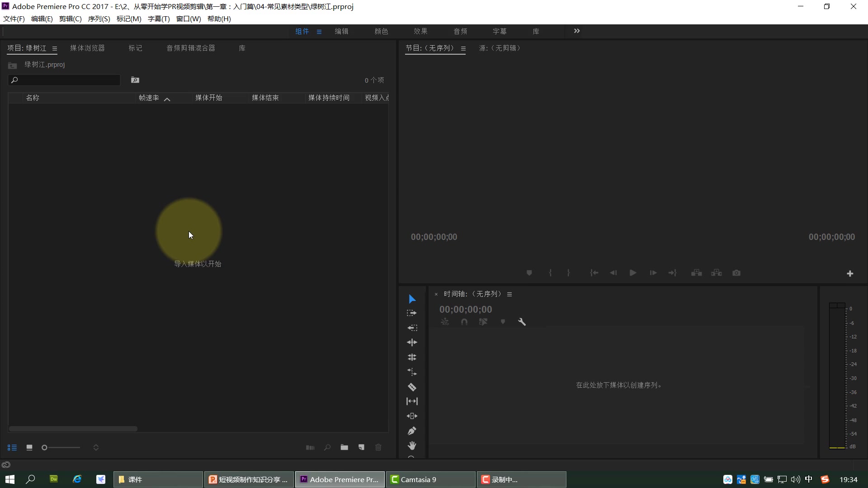The height and width of the screenshot is (488, 868).
Task: Open Camtasia 9 from the taskbar
Action: (x=431, y=479)
